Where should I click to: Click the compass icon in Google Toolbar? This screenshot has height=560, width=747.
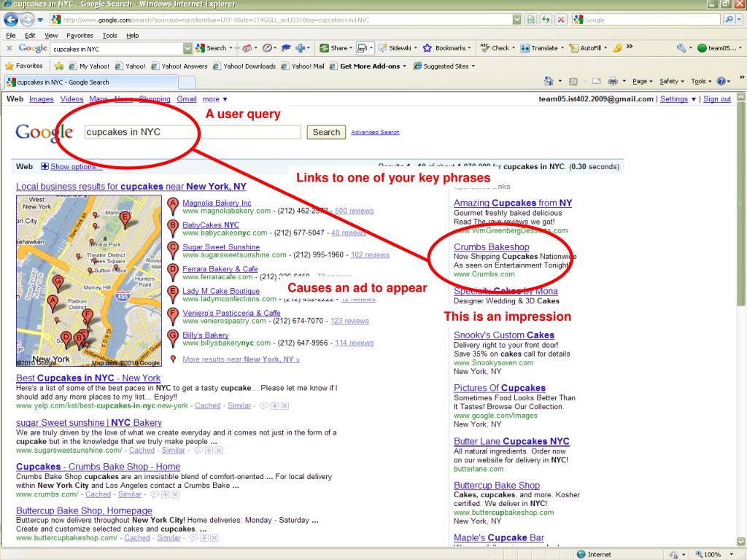coord(267,48)
